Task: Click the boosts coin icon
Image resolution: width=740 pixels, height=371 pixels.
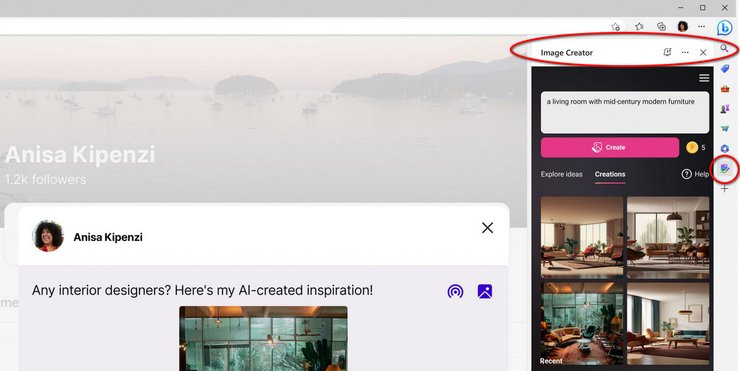Action: [x=692, y=148]
